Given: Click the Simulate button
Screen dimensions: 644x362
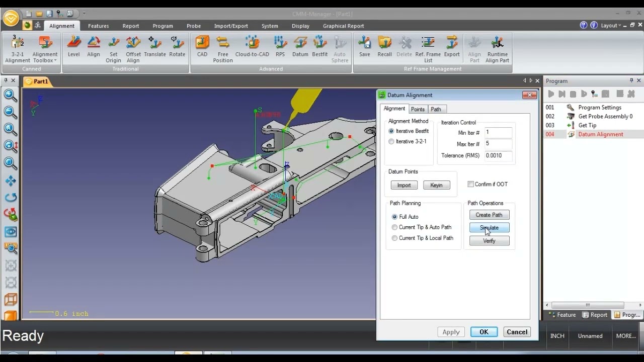Looking at the screenshot, I should click(489, 228).
